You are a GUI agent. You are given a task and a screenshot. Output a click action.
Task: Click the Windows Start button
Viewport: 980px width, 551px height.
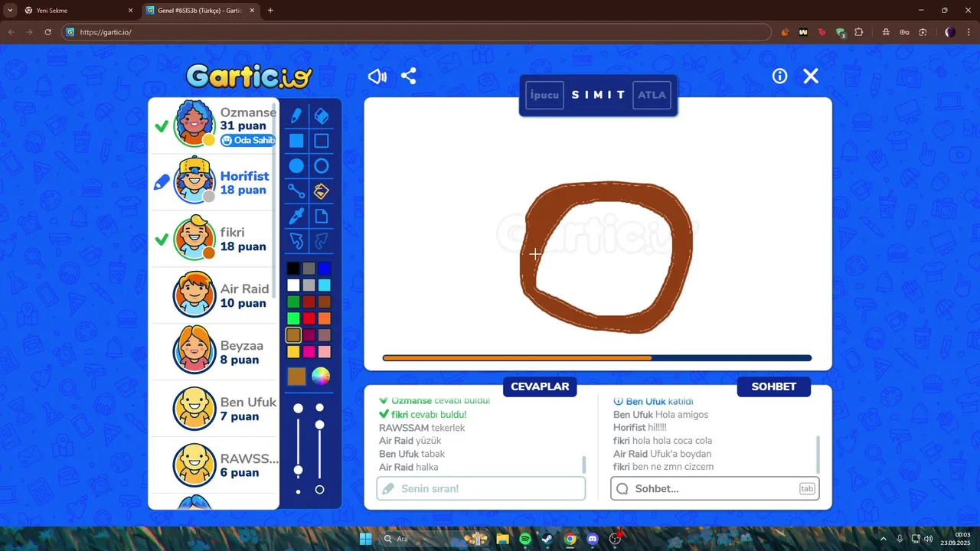click(365, 539)
